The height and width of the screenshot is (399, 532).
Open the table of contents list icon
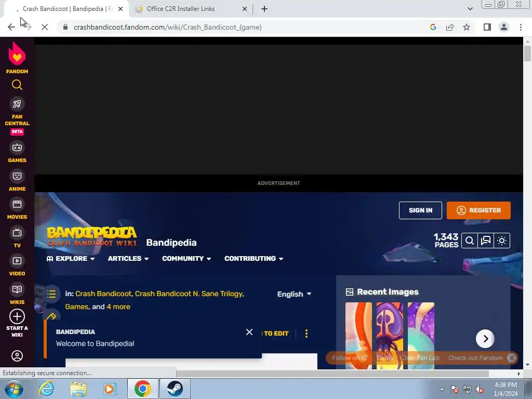pyautogui.click(x=51, y=294)
